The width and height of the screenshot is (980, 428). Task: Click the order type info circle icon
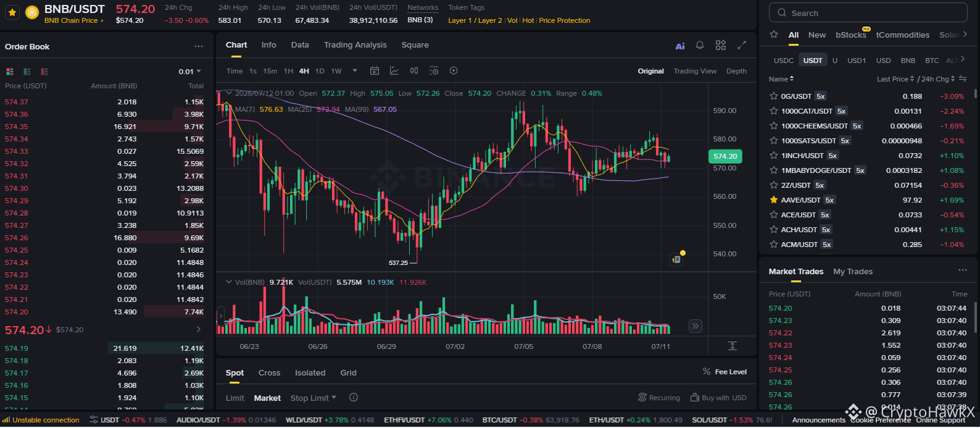(x=354, y=398)
